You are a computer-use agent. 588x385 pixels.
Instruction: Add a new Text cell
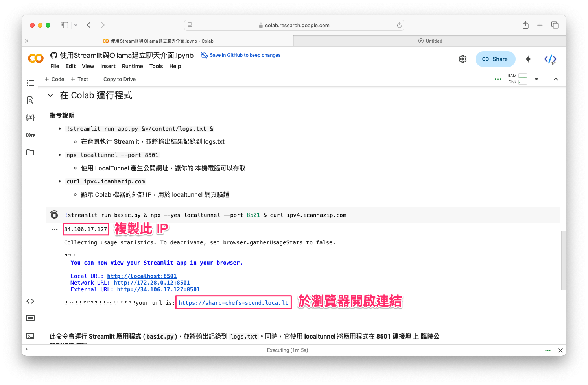coord(79,79)
